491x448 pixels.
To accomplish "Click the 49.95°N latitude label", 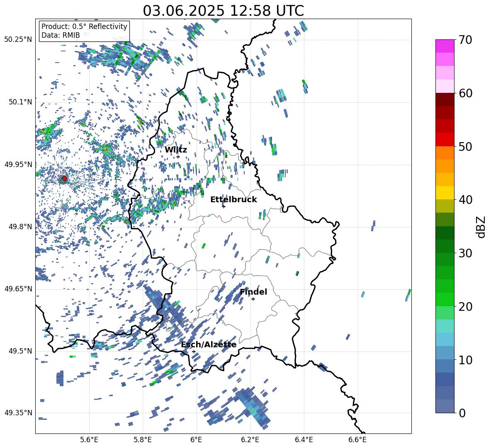I will tap(18, 165).
